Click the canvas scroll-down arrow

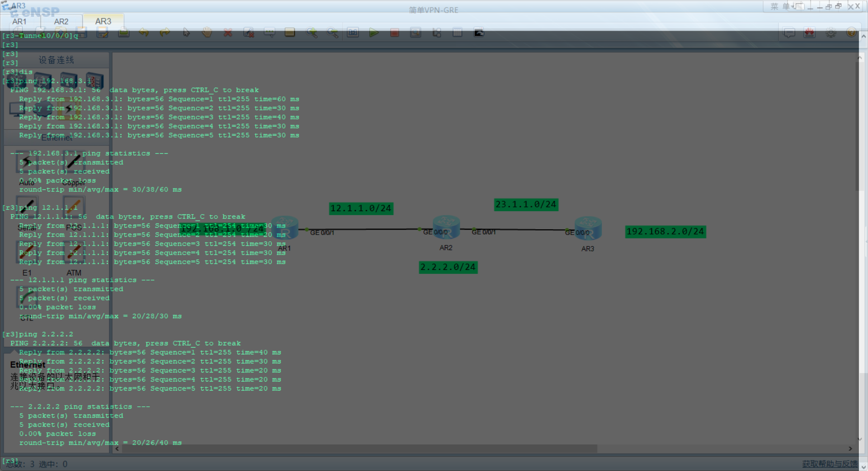click(859, 439)
